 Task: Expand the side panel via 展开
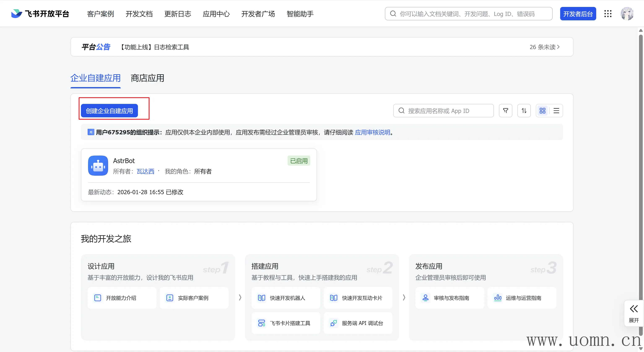634,313
